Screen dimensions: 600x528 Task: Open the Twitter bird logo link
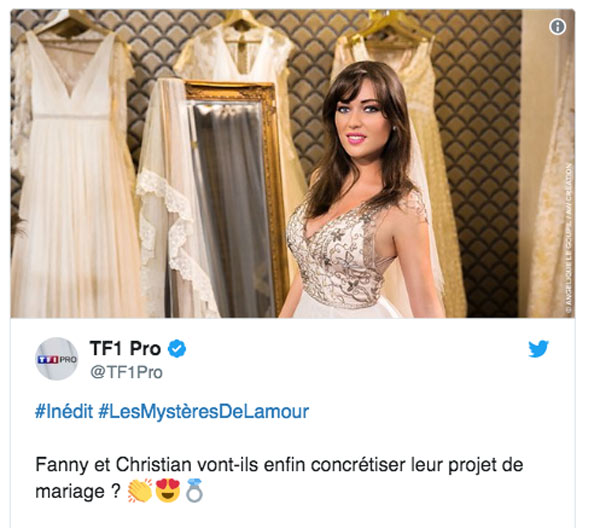point(538,349)
